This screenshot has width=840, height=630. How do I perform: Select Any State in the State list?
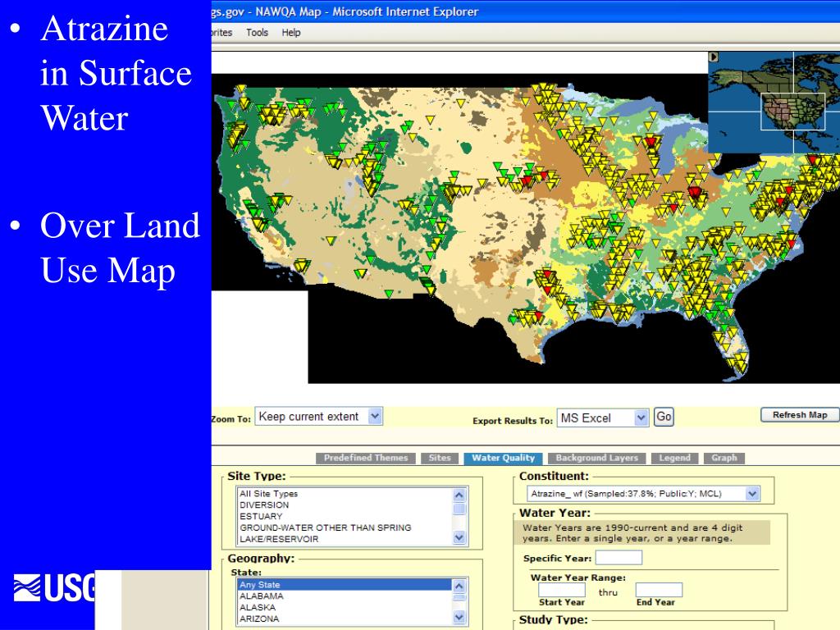(345, 584)
